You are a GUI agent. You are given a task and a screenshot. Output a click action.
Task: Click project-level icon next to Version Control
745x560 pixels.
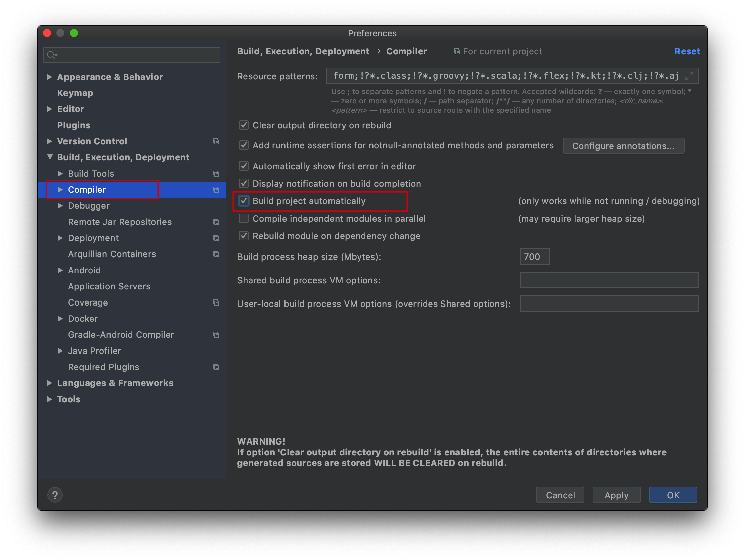tap(216, 141)
